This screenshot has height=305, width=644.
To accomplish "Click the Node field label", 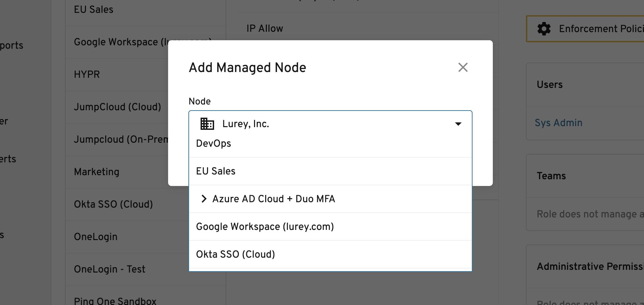I will tap(200, 101).
